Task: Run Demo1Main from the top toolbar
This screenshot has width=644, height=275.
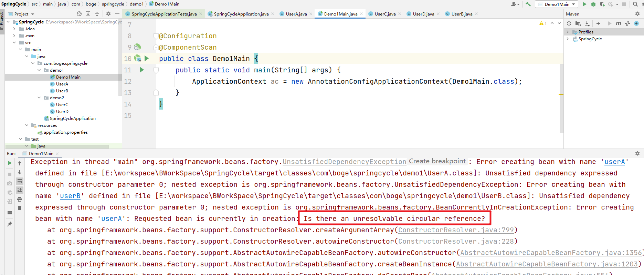Action: click(x=584, y=4)
